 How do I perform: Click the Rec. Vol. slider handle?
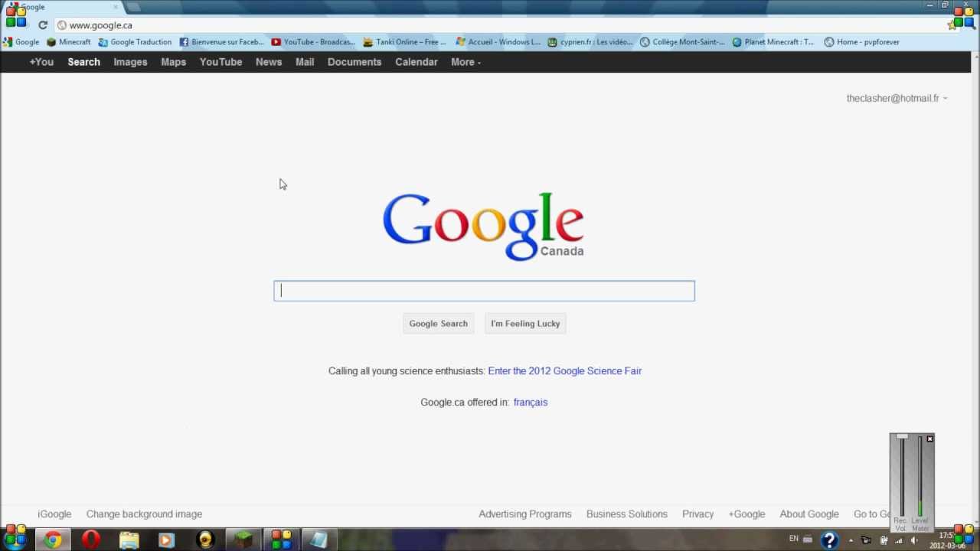pos(902,437)
